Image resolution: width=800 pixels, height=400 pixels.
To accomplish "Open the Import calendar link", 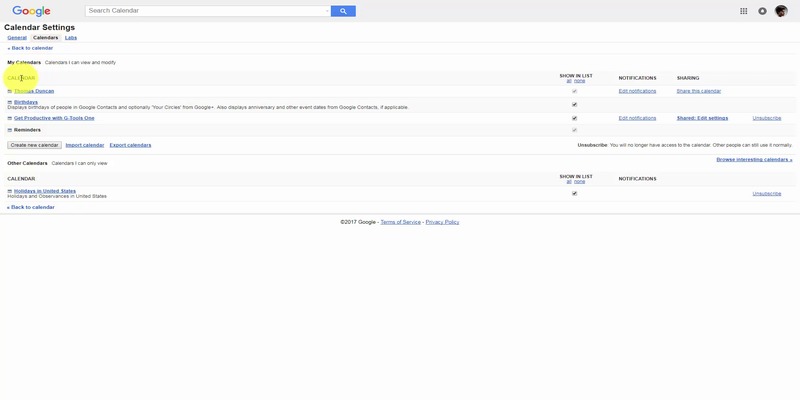I will coord(85,145).
